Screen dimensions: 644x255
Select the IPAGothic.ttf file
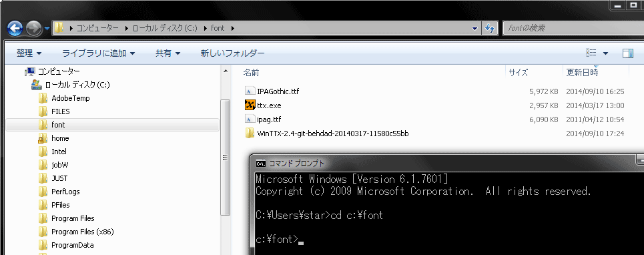278,91
